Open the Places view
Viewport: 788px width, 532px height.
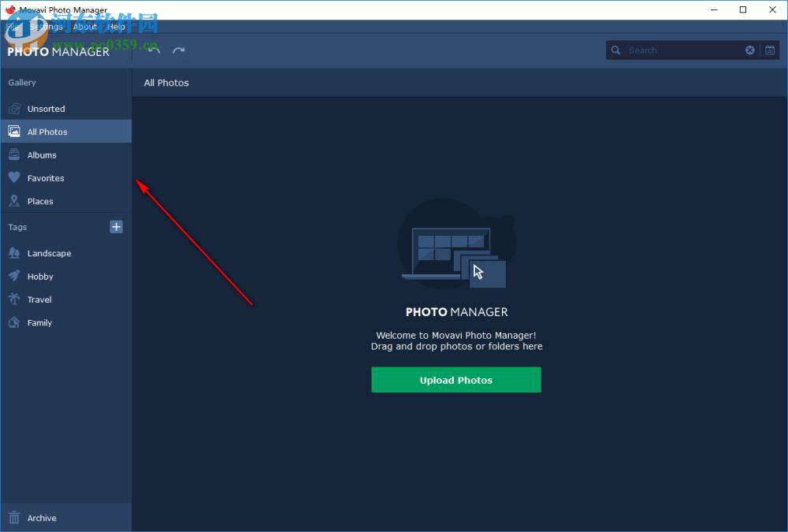pos(66,201)
